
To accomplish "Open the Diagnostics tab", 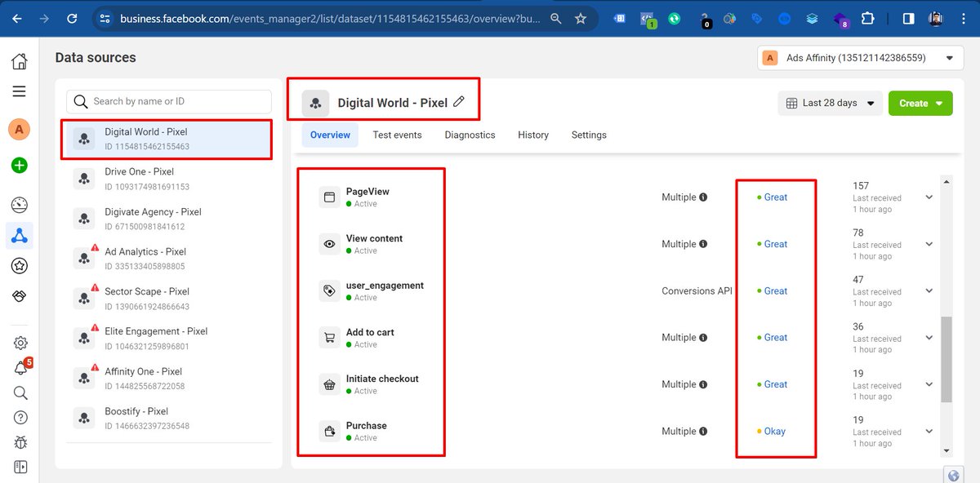I will click(x=470, y=135).
